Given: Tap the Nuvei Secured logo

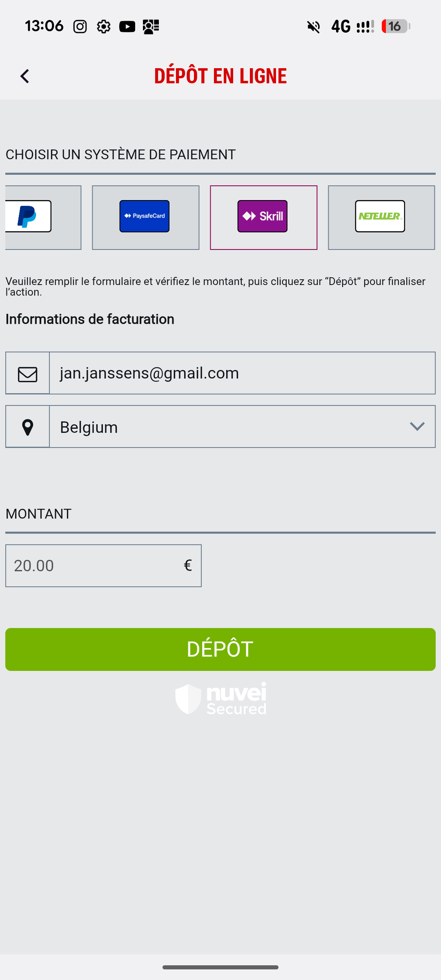Looking at the screenshot, I should pyautogui.click(x=220, y=699).
